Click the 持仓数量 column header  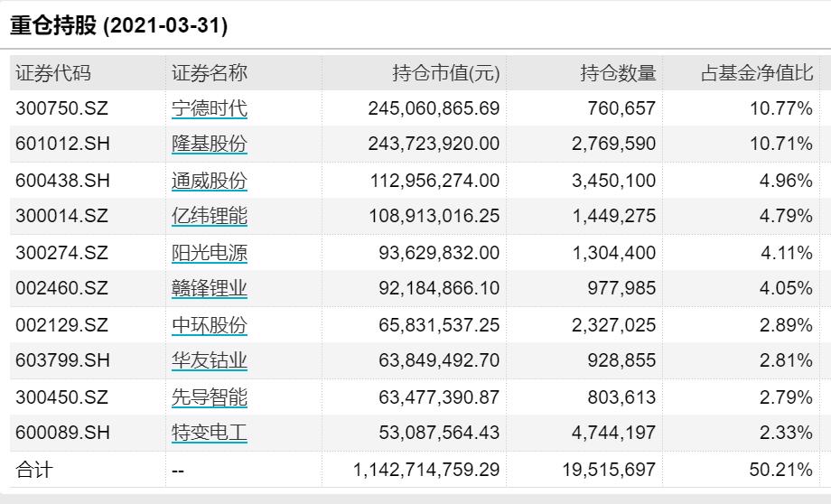tap(618, 74)
